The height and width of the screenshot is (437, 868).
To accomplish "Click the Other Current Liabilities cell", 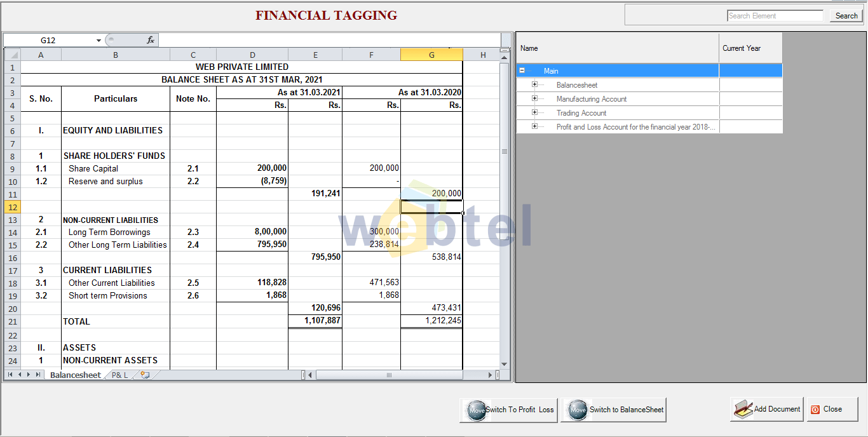I will [x=116, y=283].
